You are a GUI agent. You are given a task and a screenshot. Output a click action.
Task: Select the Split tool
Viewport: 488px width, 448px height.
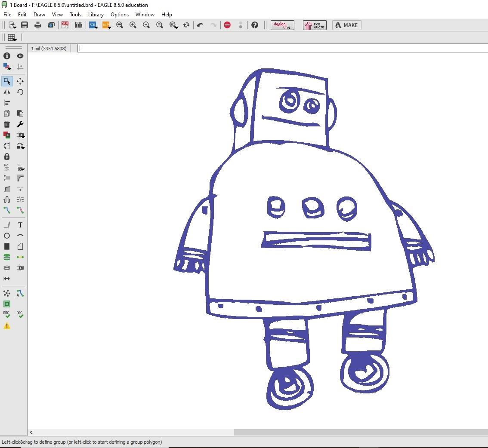tap(7, 189)
